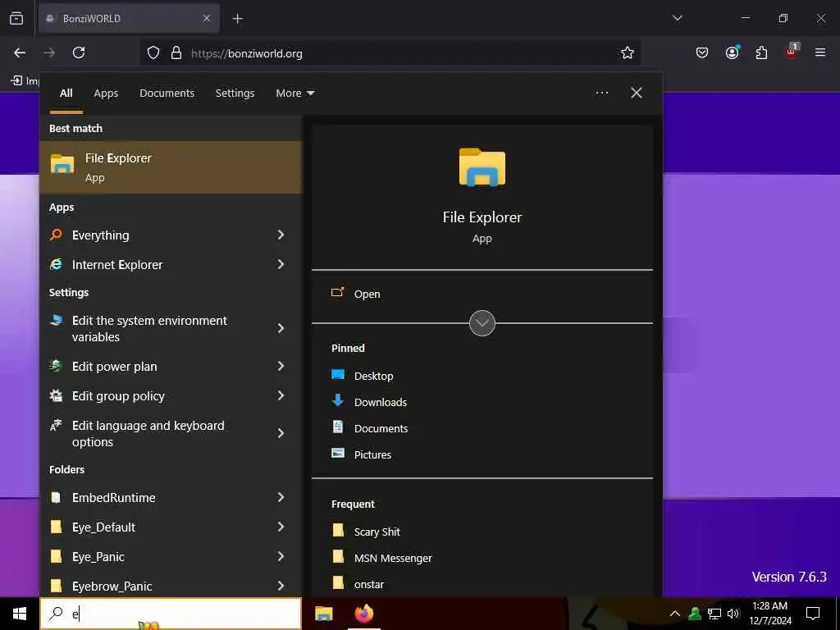Open the Firefox hamburger menu
Viewport: 840px width, 630px height.
click(x=819, y=52)
